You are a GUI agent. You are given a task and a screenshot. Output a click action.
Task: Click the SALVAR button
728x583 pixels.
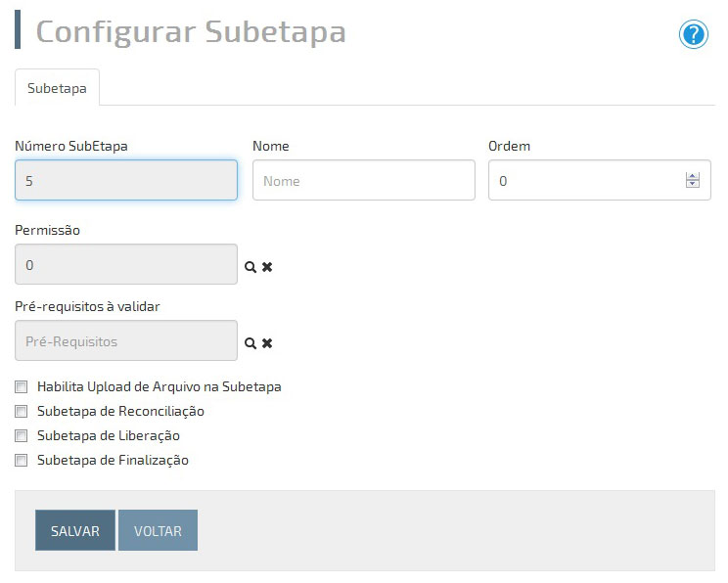pyautogui.click(x=75, y=530)
